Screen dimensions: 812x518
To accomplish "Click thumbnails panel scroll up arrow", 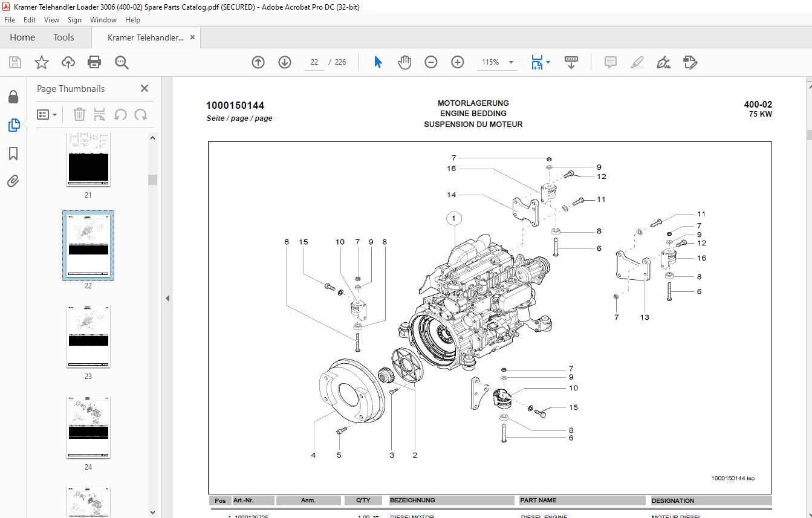I will click(153, 138).
